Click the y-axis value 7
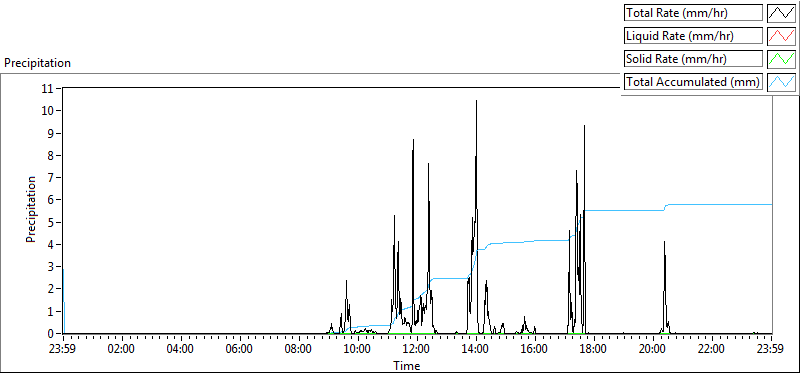Viewport: 800px width, 373px height. pos(51,178)
